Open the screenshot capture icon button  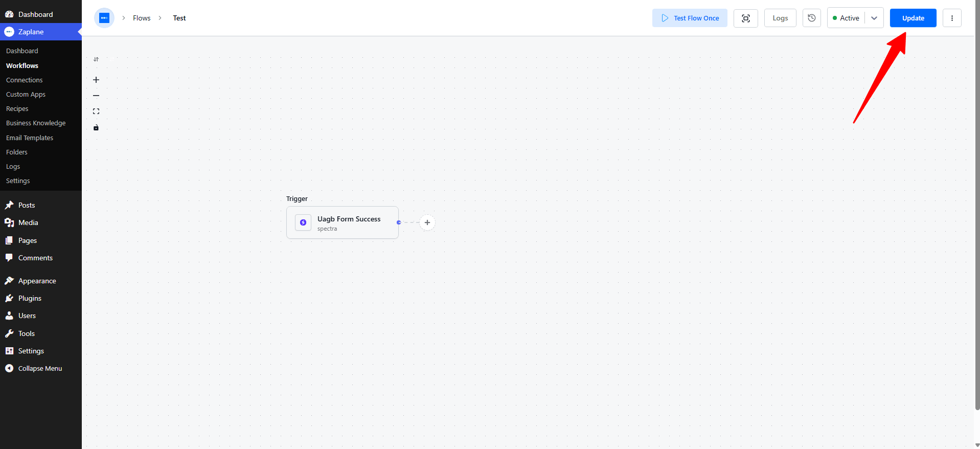746,18
